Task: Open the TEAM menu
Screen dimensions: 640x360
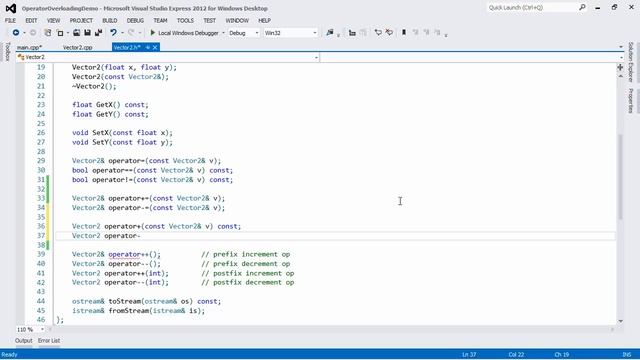Action: coord(160,20)
